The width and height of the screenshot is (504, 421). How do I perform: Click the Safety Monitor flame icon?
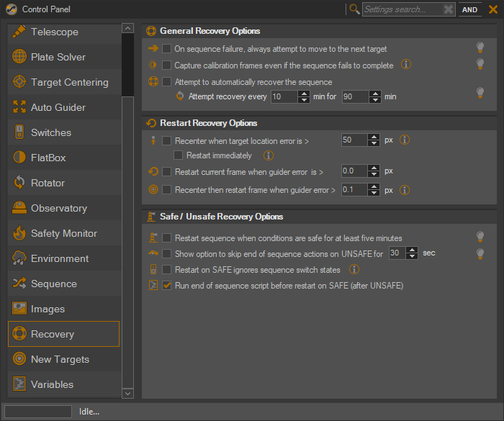[x=19, y=232]
